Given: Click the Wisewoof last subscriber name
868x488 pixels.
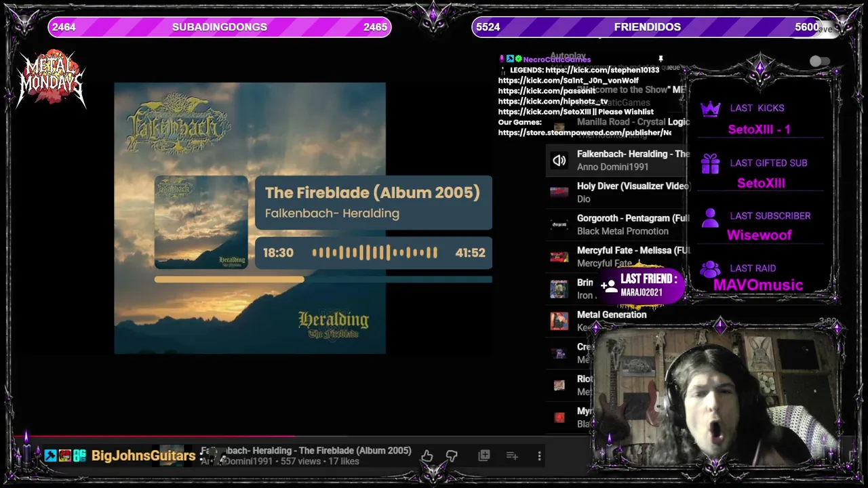Looking at the screenshot, I should coord(759,235).
